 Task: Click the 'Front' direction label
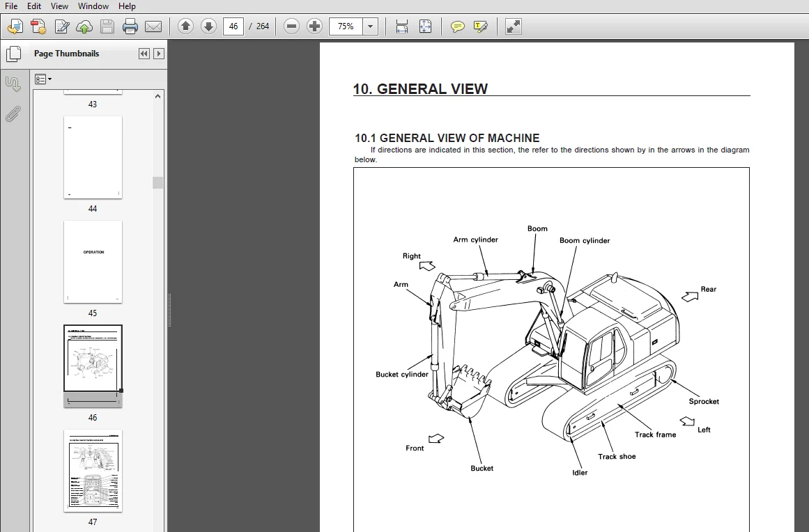415,448
